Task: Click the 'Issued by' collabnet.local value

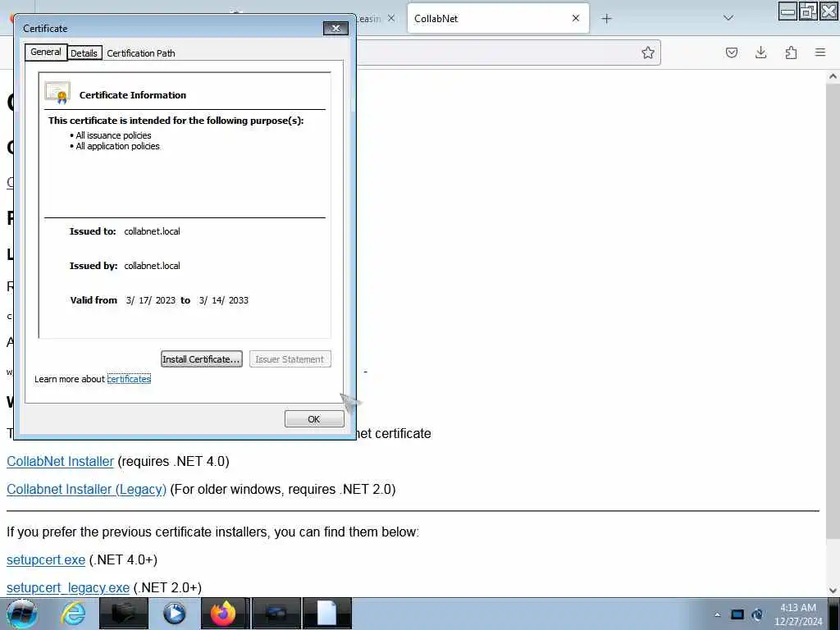Action: tap(152, 266)
